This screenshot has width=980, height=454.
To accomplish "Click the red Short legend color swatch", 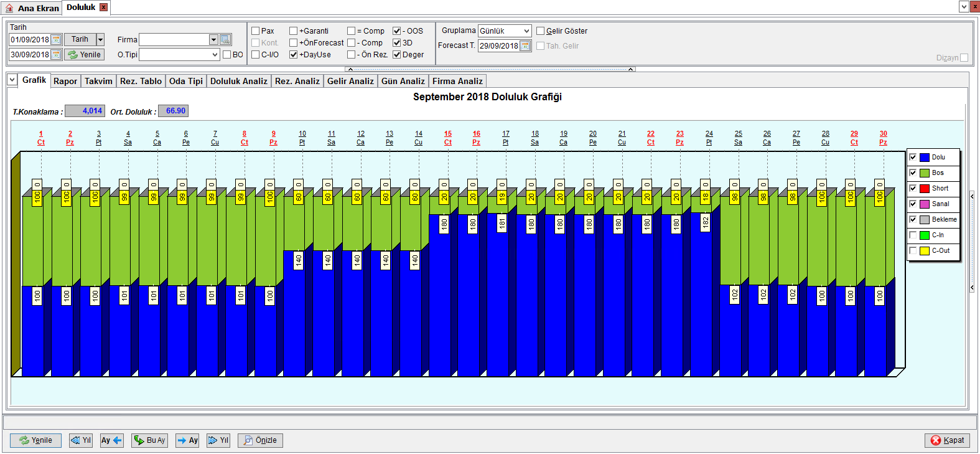I will pyautogui.click(x=925, y=189).
